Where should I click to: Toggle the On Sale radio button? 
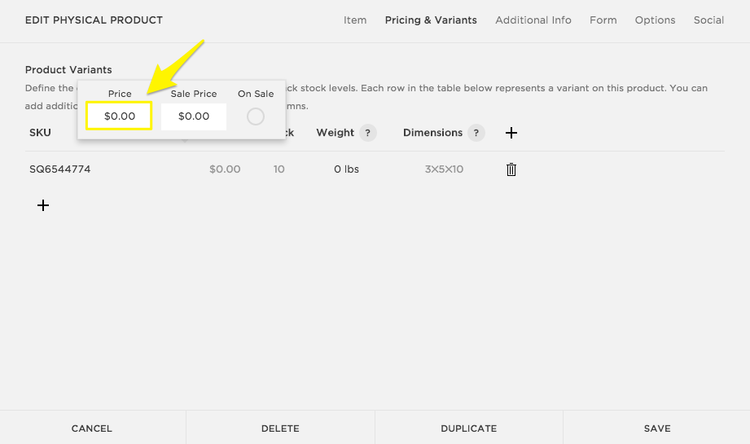click(x=255, y=117)
